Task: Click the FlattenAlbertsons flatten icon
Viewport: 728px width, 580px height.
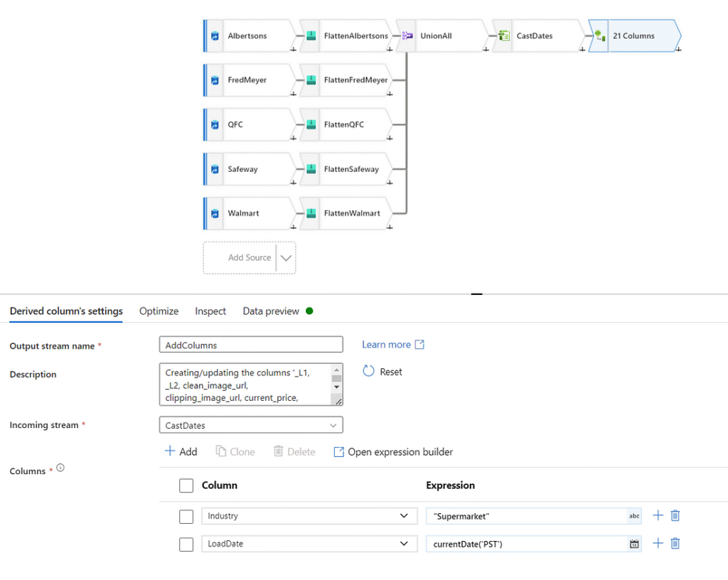Action: pyautogui.click(x=311, y=36)
